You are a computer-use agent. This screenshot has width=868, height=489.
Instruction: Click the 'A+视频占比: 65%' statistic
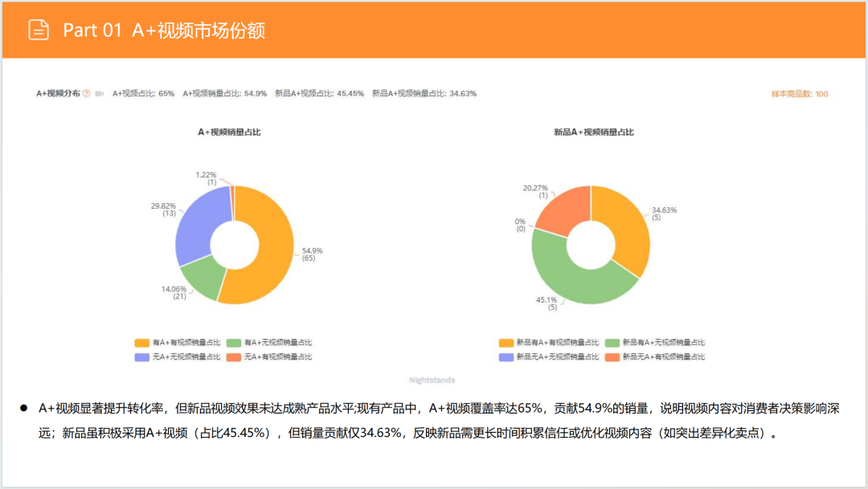coord(143,93)
